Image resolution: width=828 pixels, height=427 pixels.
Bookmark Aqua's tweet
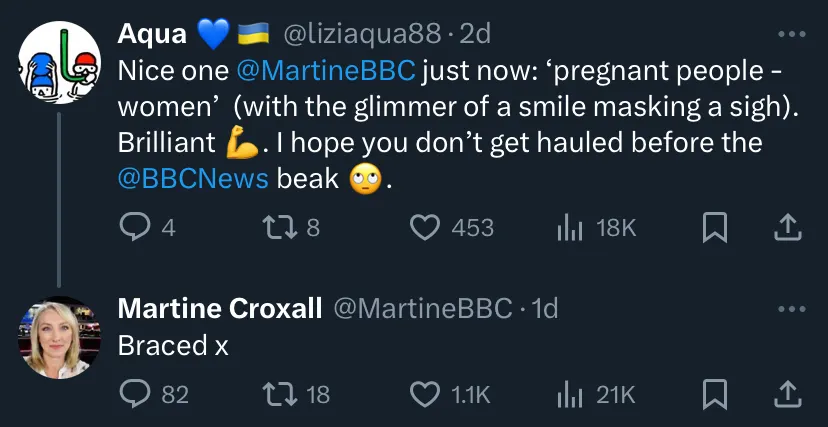point(714,228)
